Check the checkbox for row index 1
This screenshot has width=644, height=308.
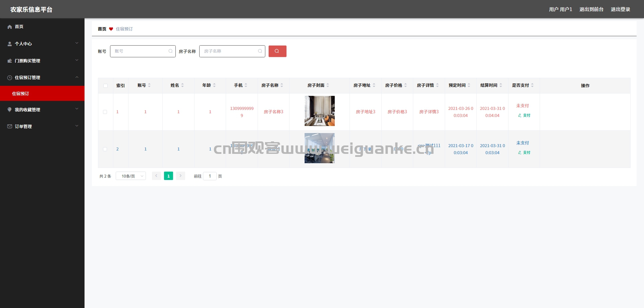(105, 112)
